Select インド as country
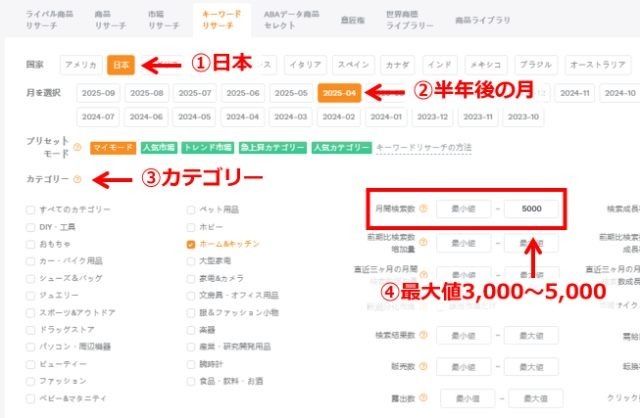The image size is (640, 418). pos(440,65)
